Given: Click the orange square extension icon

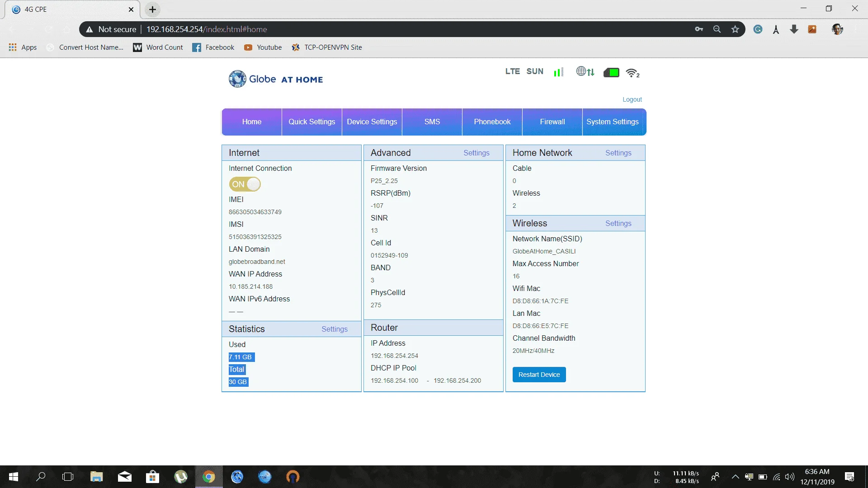Looking at the screenshot, I should click(812, 29).
